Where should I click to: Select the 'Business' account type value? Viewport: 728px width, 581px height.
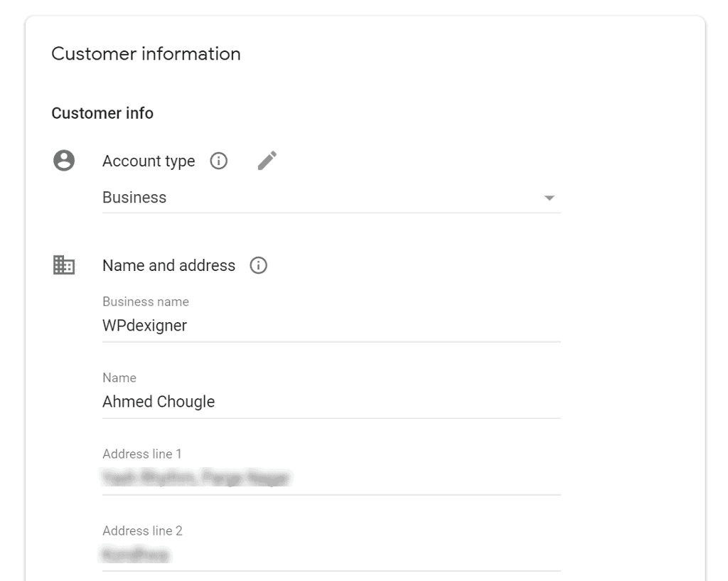click(134, 198)
